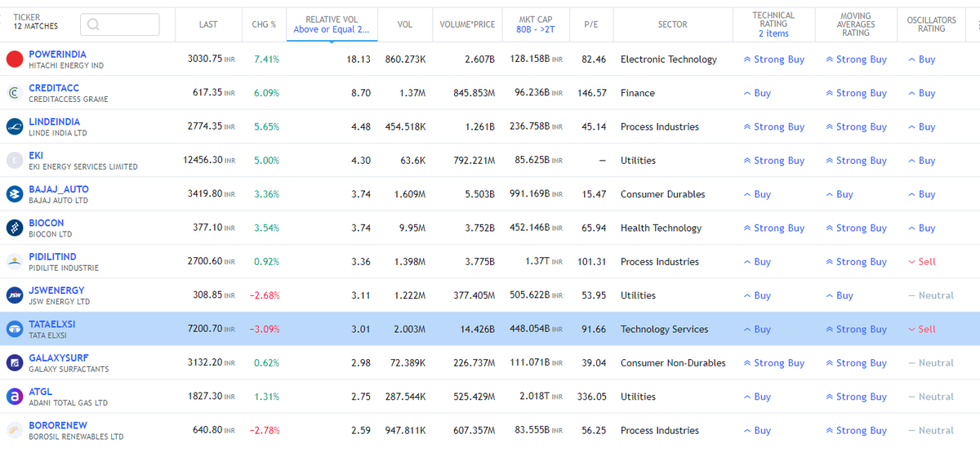Sort by the P/E column header

point(591,24)
